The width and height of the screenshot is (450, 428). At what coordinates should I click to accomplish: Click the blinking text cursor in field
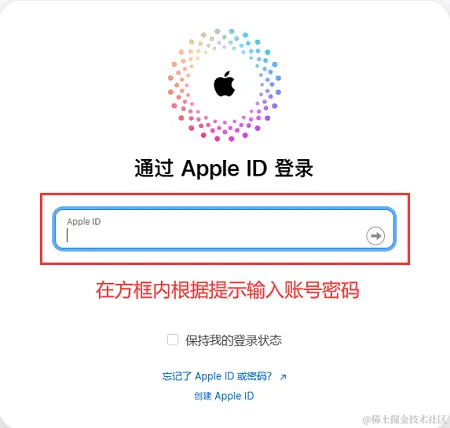click(x=67, y=235)
